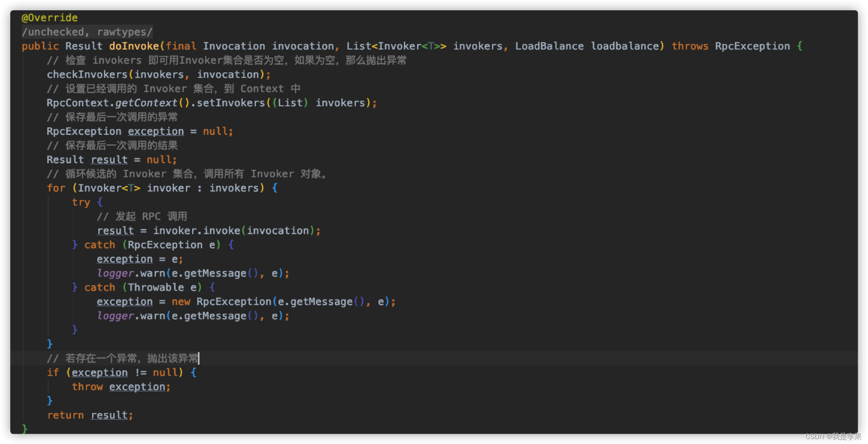Click Throwable in second catch clause
Viewport: 868px width, 444px height.
click(156, 287)
